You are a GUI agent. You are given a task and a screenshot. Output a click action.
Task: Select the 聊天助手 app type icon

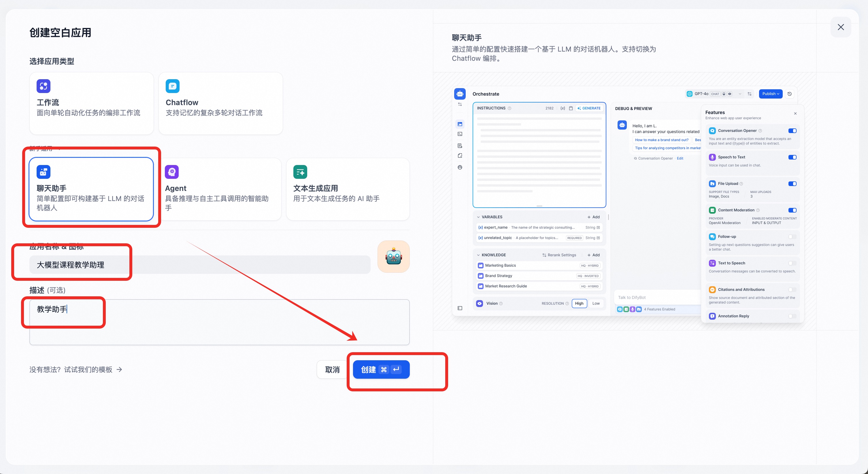44,172
